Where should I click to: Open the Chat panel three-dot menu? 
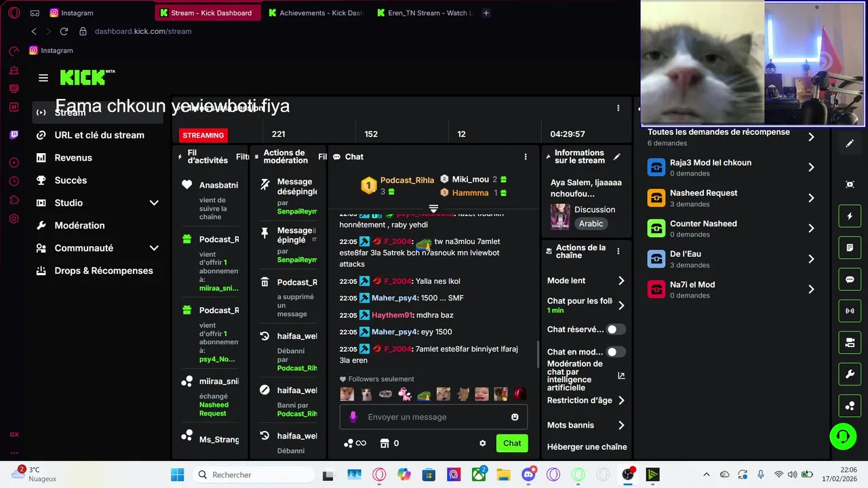click(525, 157)
